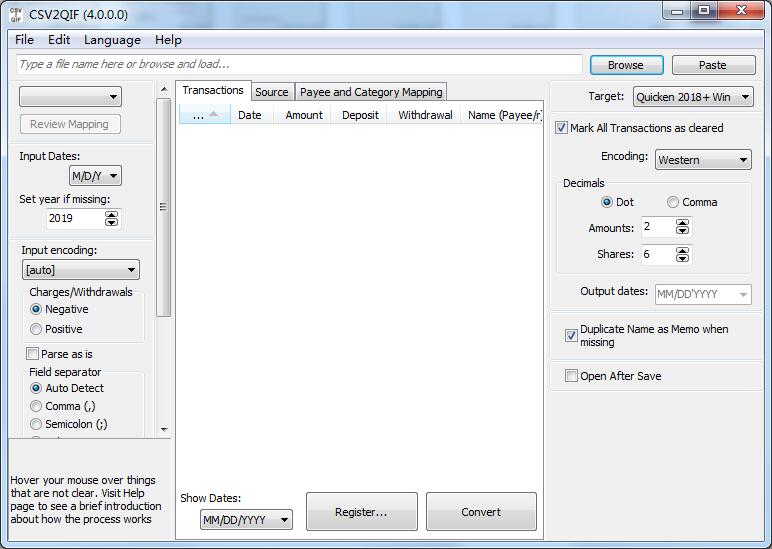Click the left panel scrollbar thumb

[164, 207]
